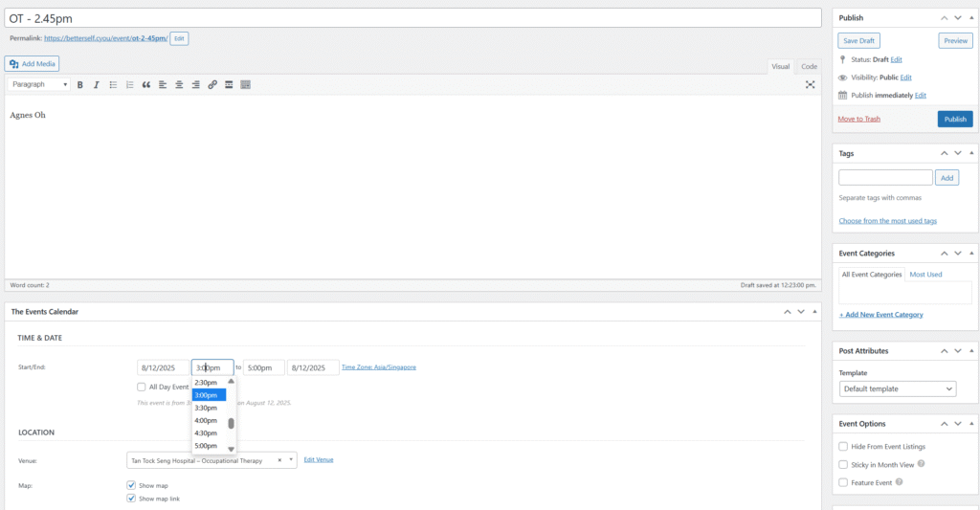Select 4:00pm from the time list
The height and width of the screenshot is (510, 980).
coord(206,421)
